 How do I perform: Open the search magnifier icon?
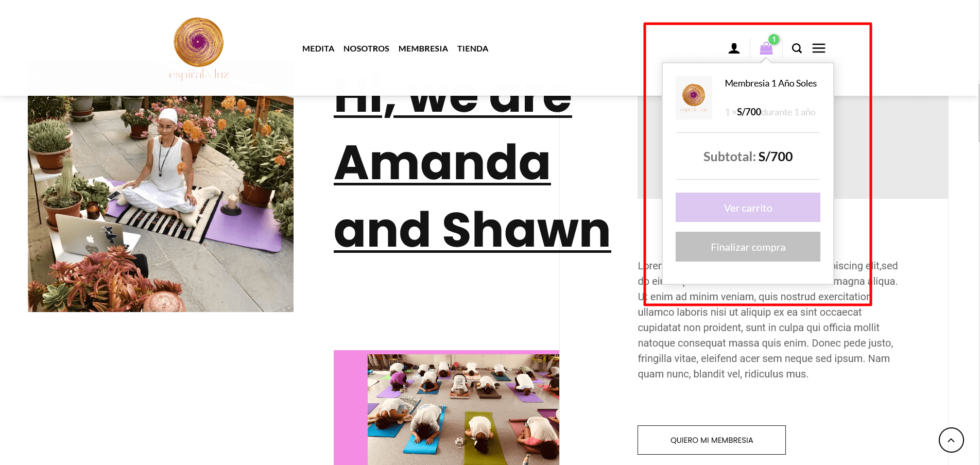click(x=797, y=48)
